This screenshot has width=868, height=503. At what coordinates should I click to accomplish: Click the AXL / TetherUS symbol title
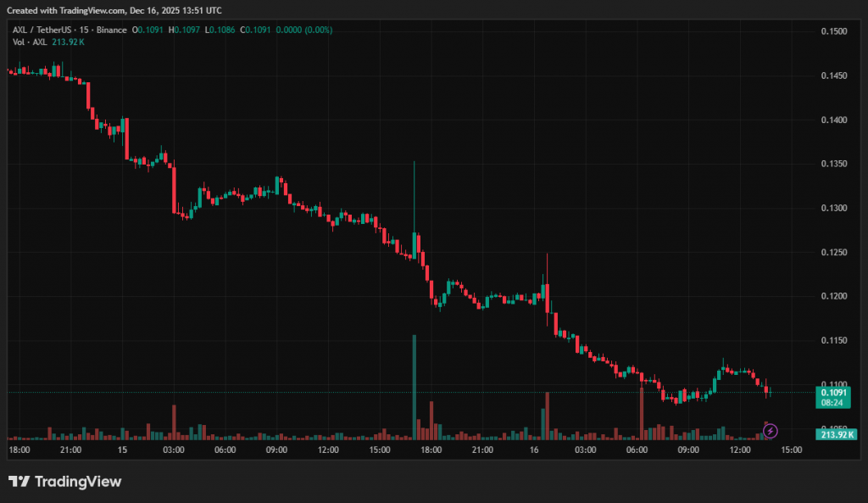[42, 30]
